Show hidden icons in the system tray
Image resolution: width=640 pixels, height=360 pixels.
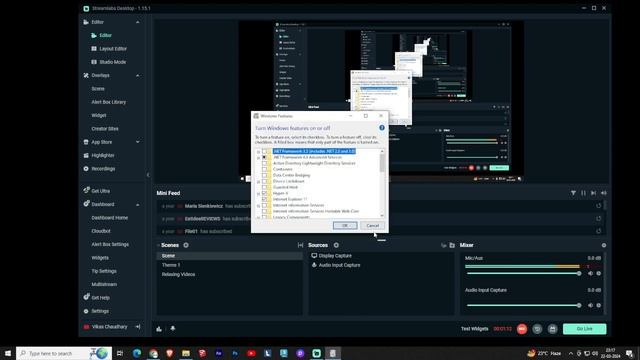[571, 353]
